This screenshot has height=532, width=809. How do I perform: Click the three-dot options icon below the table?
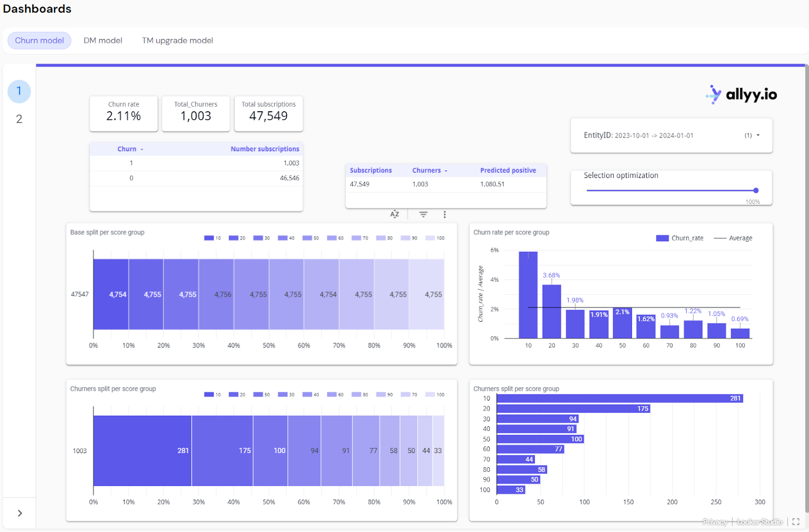coord(444,214)
